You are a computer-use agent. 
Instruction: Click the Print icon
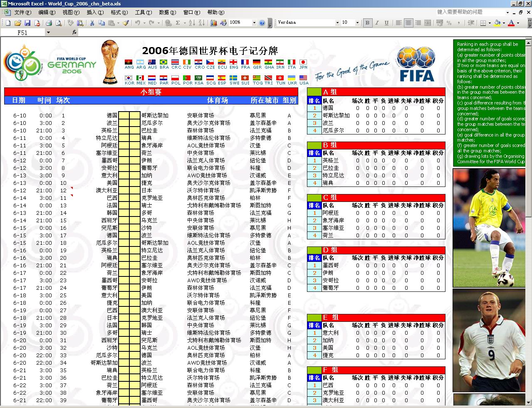tap(49, 23)
